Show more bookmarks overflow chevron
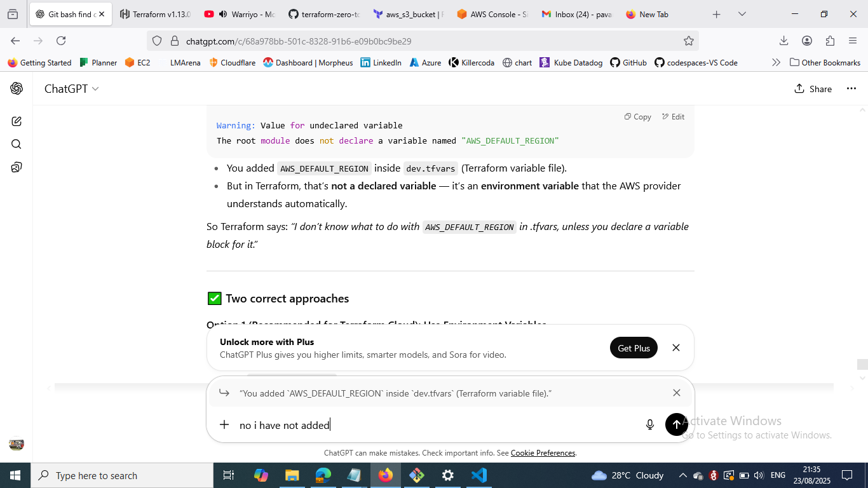The width and height of the screenshot is (868, 488). 776,62
